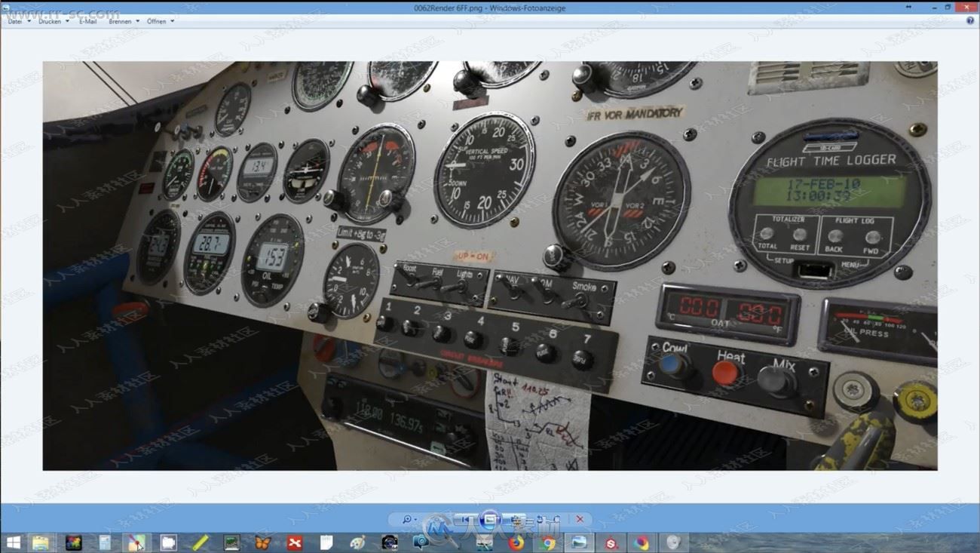Delete the picture with the red X
980x553 pixels.
[580, 519]
